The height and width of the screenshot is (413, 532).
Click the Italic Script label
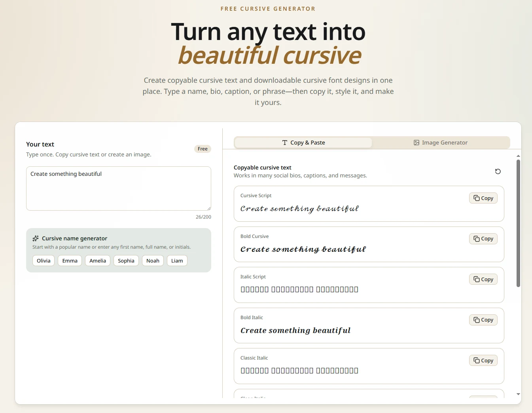click(253, 277)
